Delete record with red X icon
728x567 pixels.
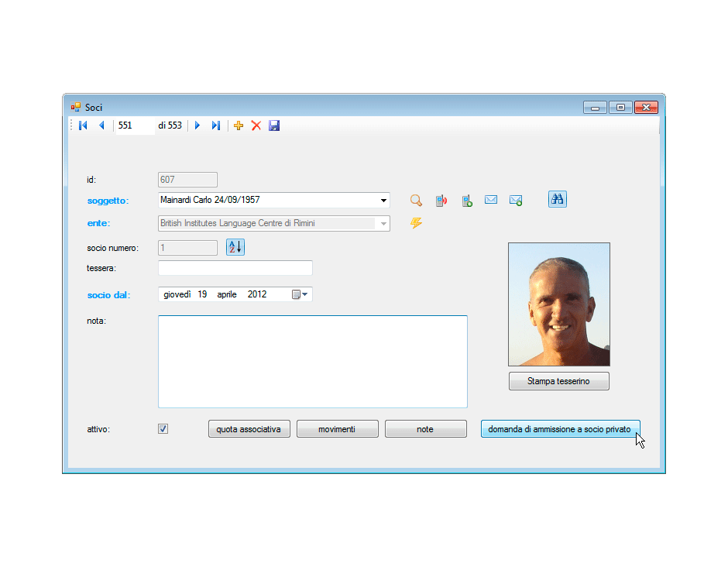[x=256, y=125]
